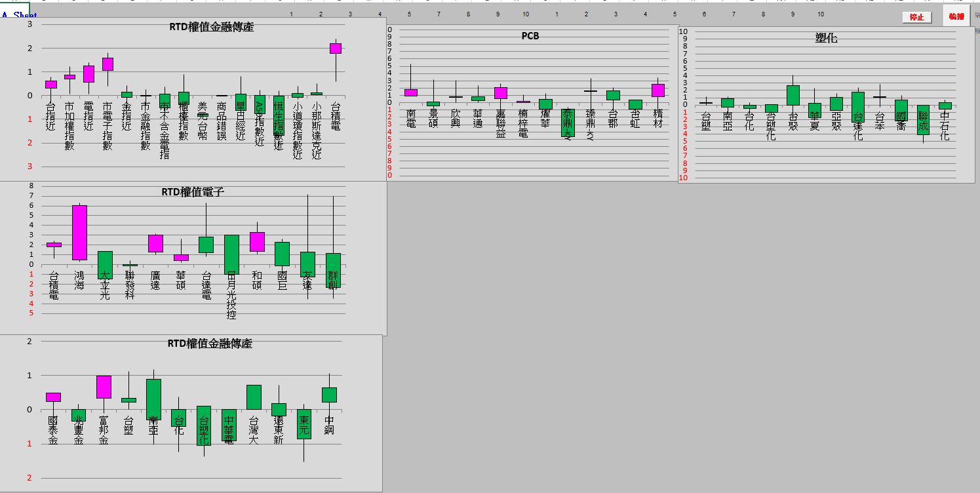Select the green 台聚 candlestick in 塑化 chart
980x493 pixels.
coord(793,95)
